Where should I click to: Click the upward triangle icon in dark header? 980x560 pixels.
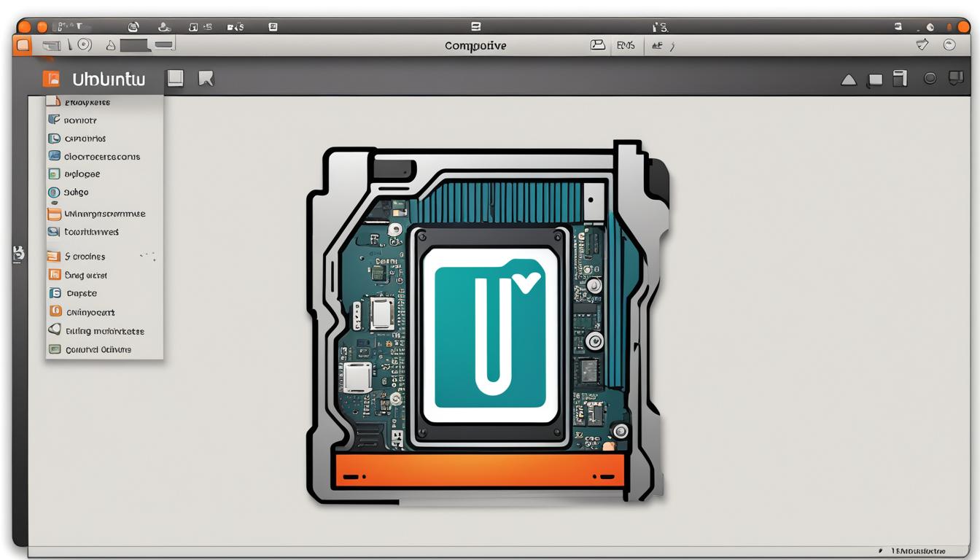tap(849, 79)
